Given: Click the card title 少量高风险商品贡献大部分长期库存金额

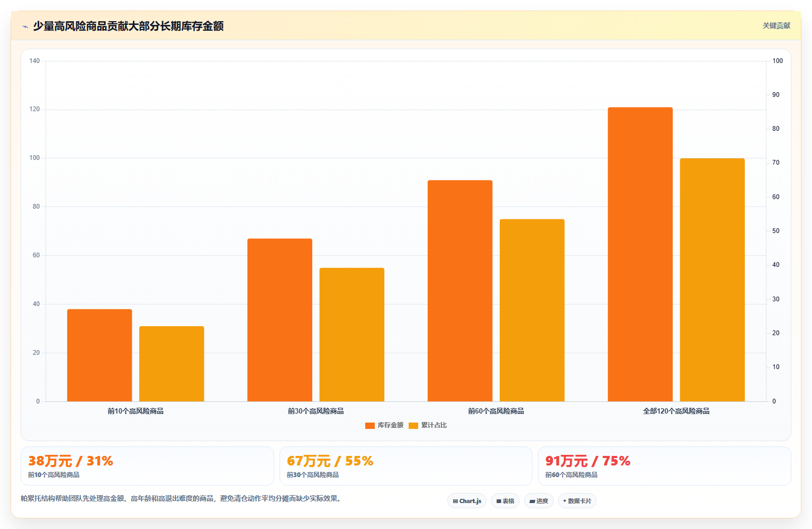Looking at the screenshot, I should [129, 26].
